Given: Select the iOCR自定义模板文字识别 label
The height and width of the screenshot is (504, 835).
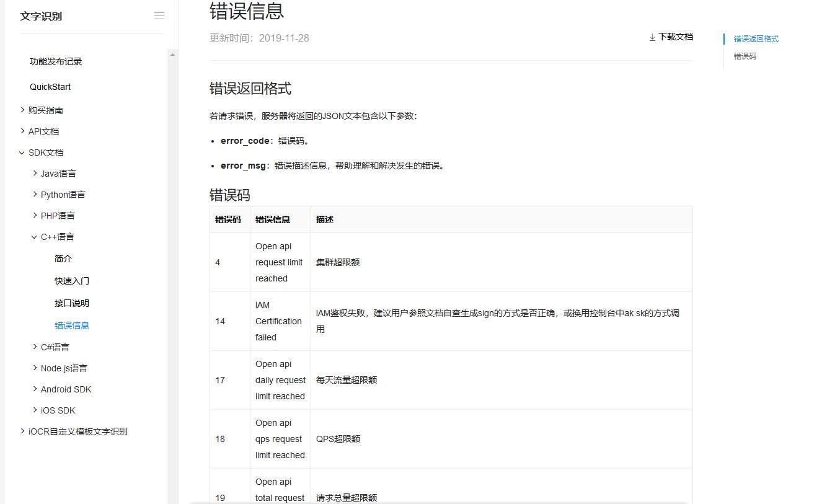Looking at the screenshot, I should pos(78,431).
